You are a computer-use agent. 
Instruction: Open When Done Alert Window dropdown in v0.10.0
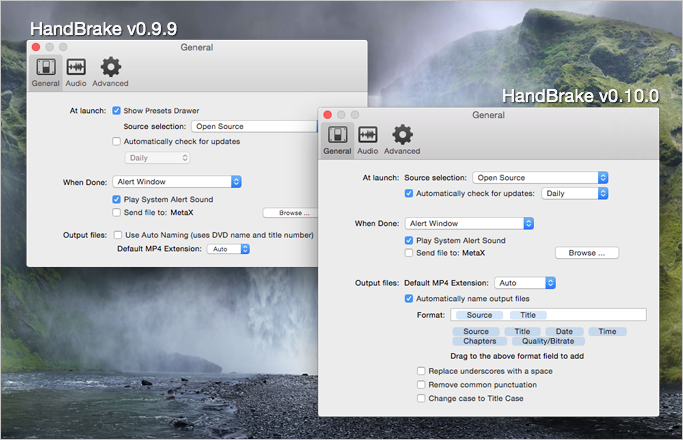click(x=469, y=223)
